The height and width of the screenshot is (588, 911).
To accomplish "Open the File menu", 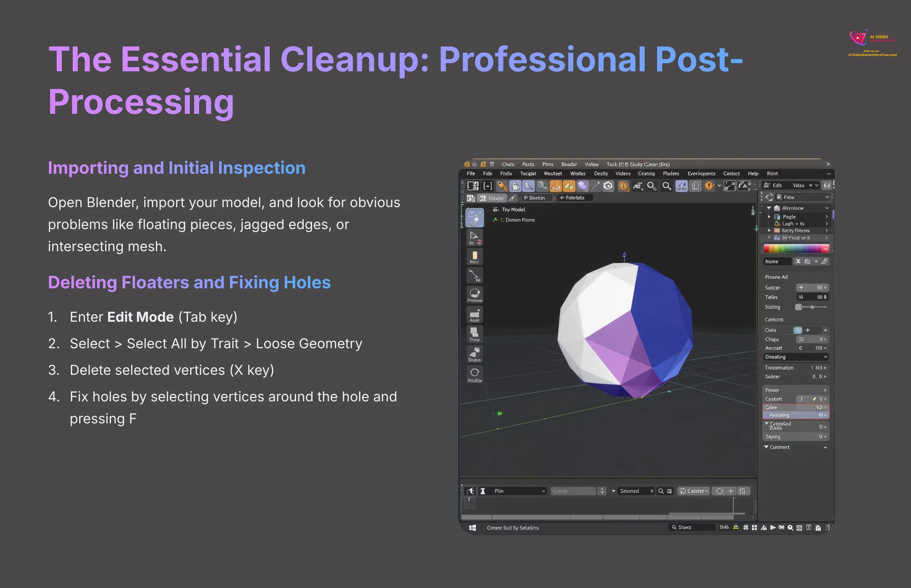I will [471, 173].
